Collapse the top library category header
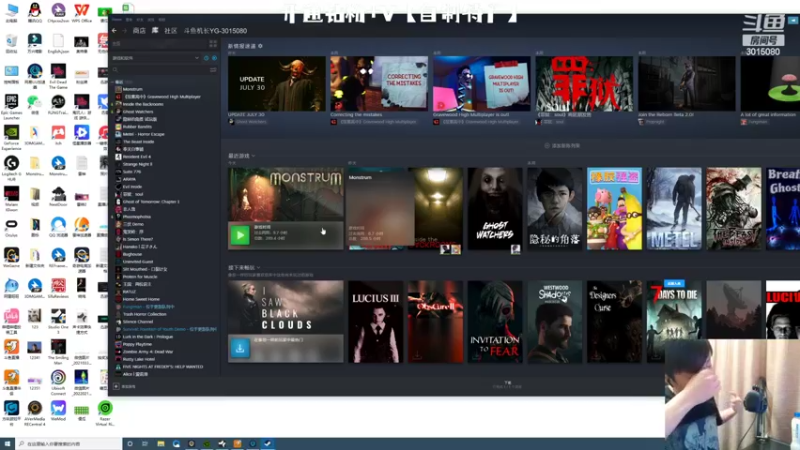 pyautogui.click(x=118, y=82)
